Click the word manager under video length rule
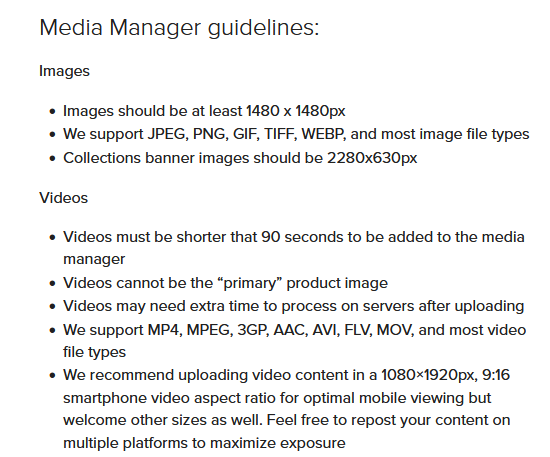Image resolution: width=550 pixels, height=457 pixels. 94,260
